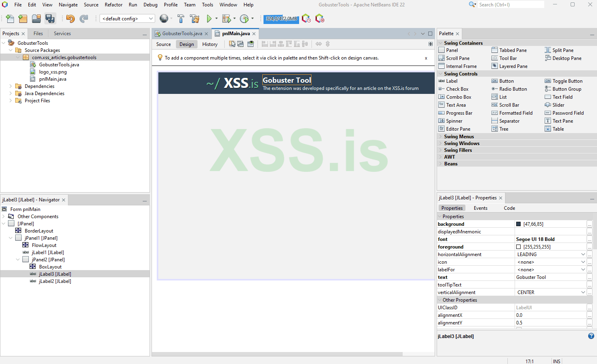Activate Selection Mode in form designer
This screenshot has width=597, height=364.
click(232, 44)
